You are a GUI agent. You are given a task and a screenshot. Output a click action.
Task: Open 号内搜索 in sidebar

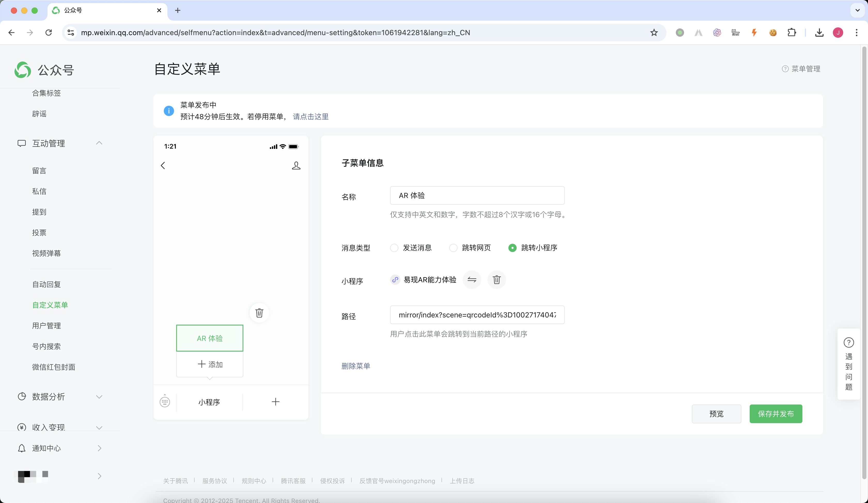47,346
